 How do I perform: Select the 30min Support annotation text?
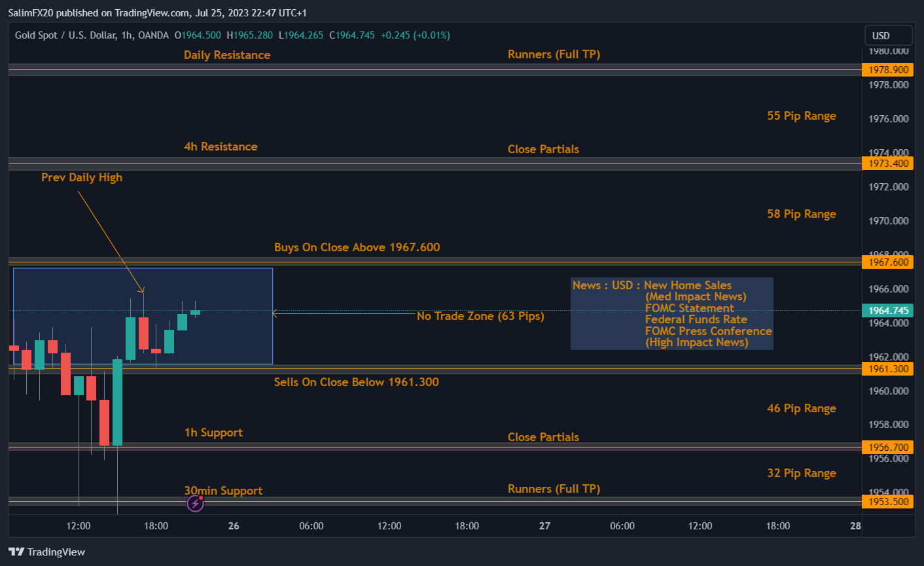click(223, 491)
